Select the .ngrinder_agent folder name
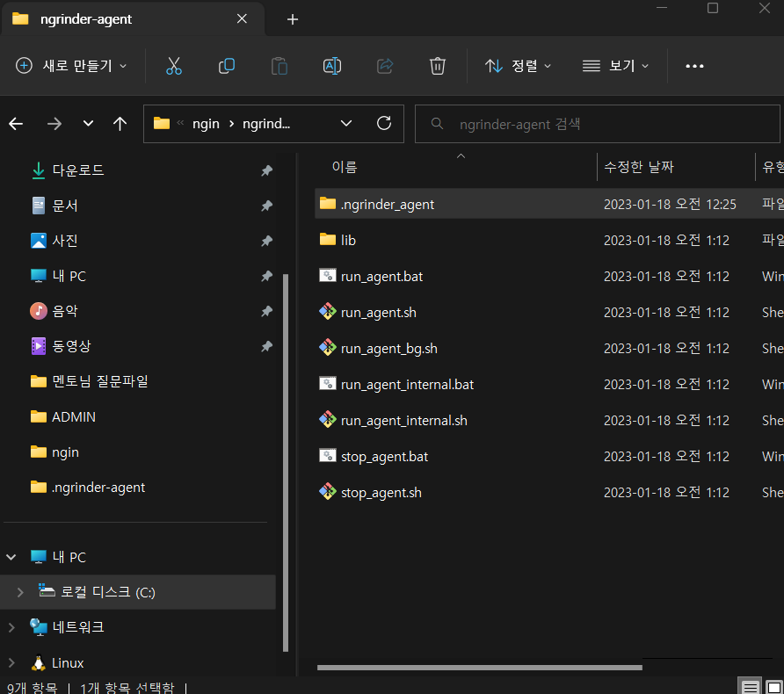The image size is (784, 694). coord(388,205)
